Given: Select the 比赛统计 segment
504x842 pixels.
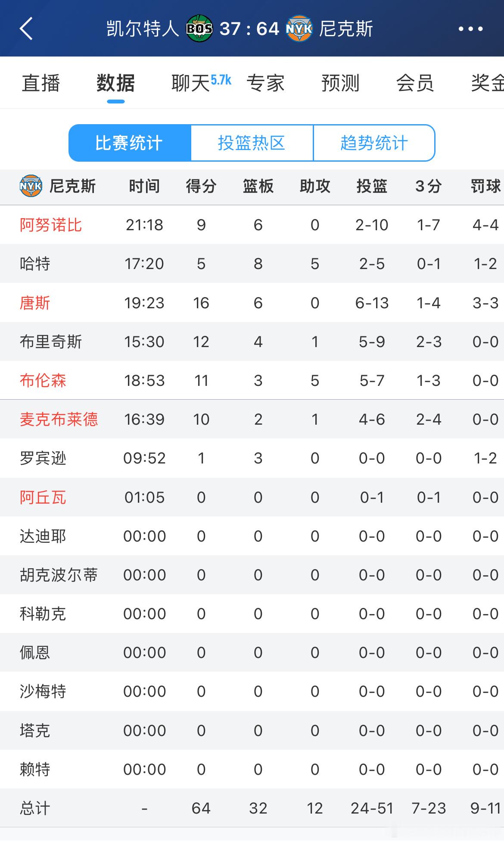Looking at the screenshot, I should point(130,143).
